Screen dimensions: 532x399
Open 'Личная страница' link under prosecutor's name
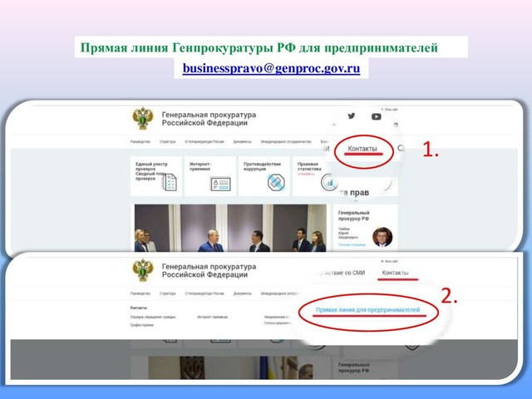coord(352,244)
